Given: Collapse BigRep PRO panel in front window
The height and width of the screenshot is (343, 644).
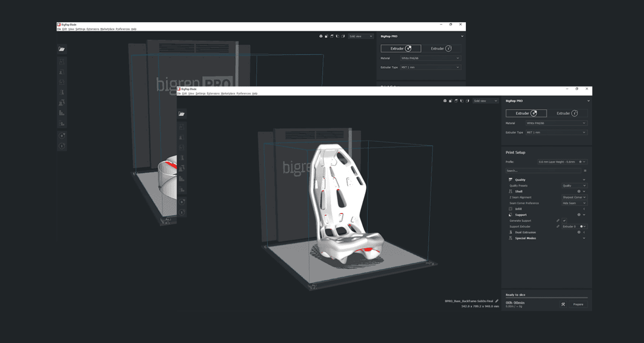Looking at the screenshot, I should coord(588,101).
